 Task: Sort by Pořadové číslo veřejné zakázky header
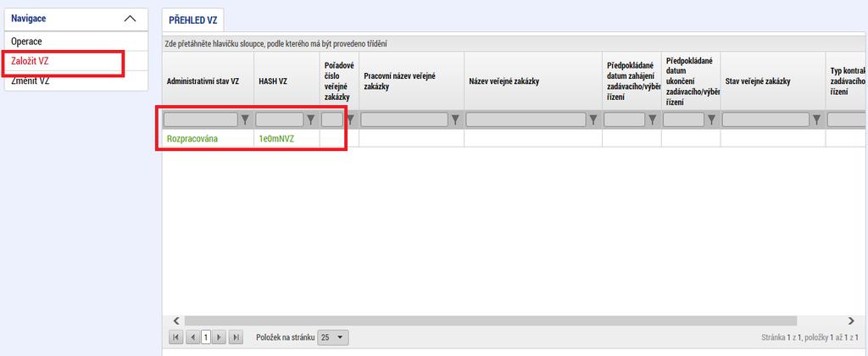coord(339,81)
